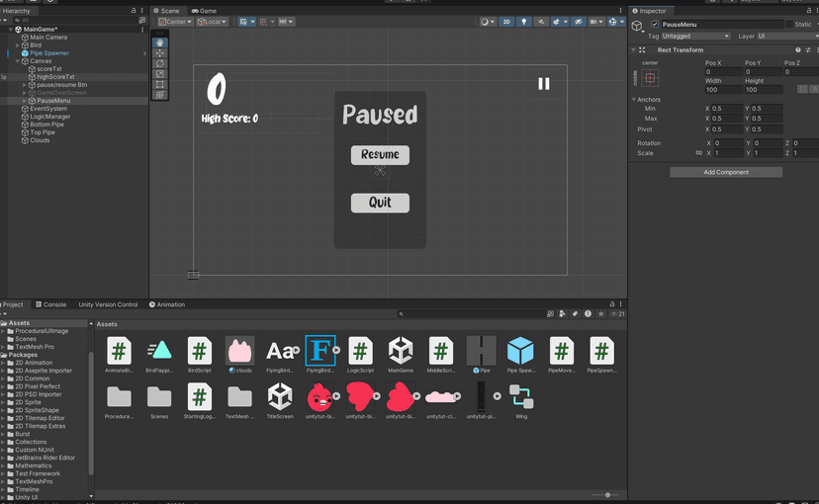Image resolution: width=819 pixels, height=504 pixels.
Task: Select GameOverScreen in the Hierarchy
Action: (61, 93)
